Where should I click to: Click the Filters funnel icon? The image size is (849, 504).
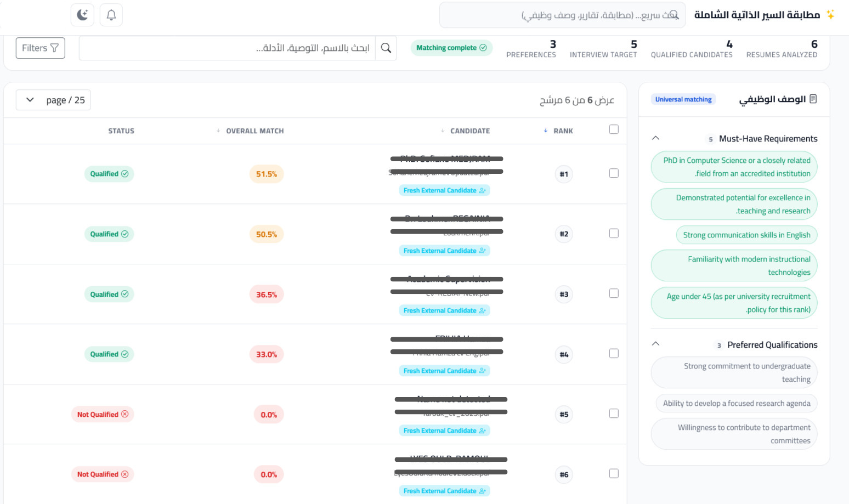click(x=54, y=48)
